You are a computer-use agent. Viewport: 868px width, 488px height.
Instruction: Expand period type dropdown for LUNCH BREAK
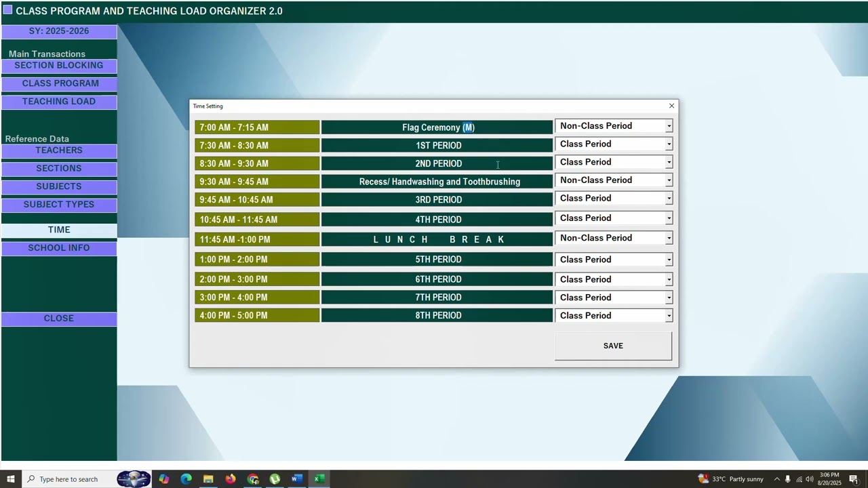click(669, 239)
